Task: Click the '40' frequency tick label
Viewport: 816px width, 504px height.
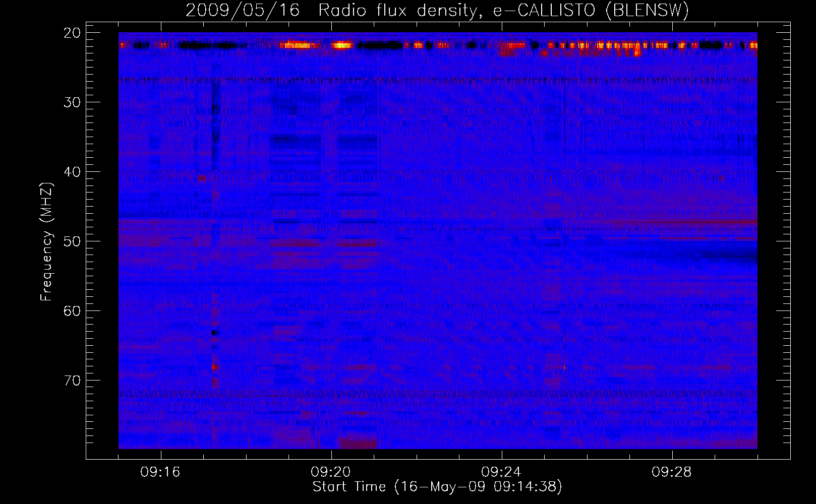Action: tap(73, 172)
